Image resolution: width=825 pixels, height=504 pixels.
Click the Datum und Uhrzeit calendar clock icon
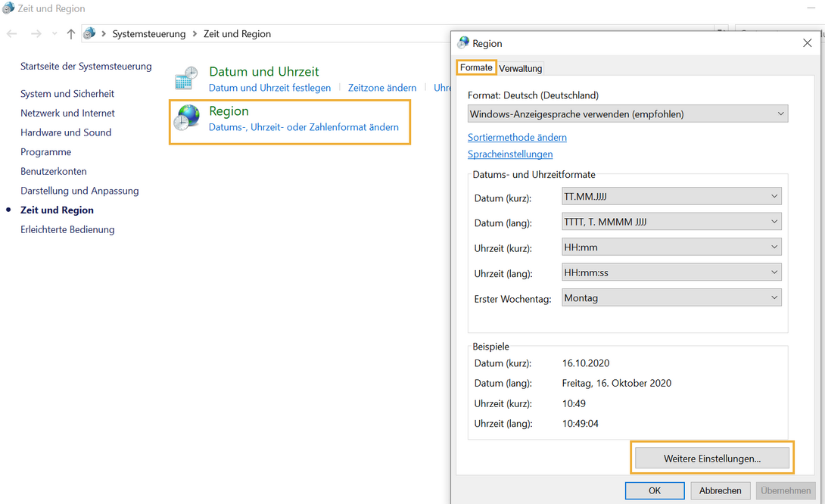[x=186, y=79]
